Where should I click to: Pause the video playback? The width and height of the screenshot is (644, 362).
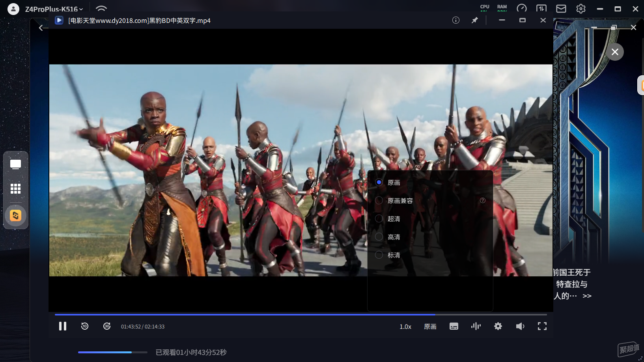click(62, 326)
